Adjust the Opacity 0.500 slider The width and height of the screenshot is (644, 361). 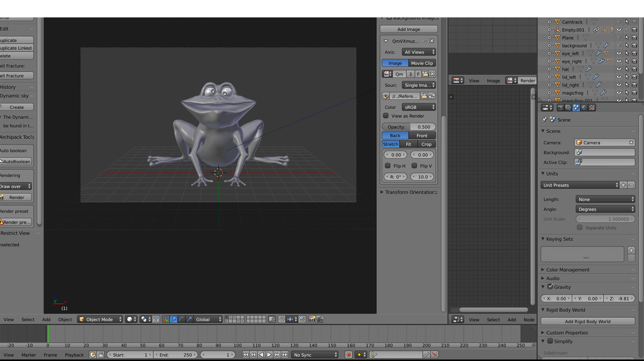pyautogui.click(x=409, y=127)
